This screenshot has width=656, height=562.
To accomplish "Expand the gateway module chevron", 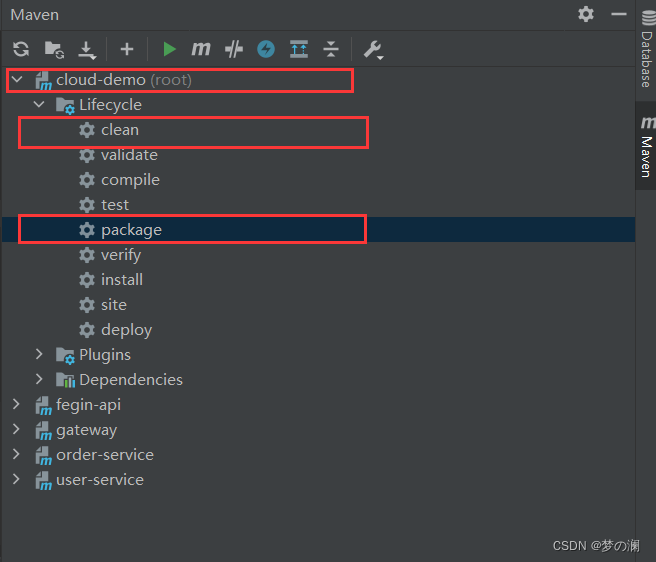I will click(x=16, y=429).
